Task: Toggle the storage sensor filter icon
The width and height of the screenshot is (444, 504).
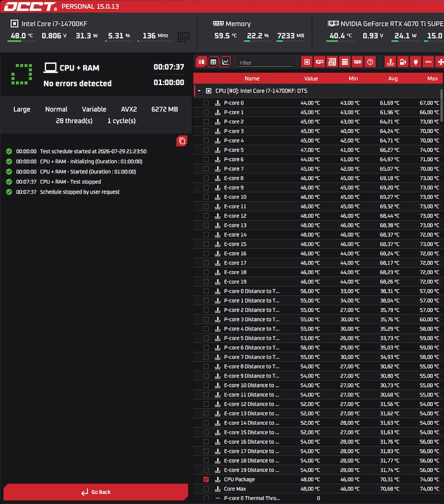Action: pos(345,62)
